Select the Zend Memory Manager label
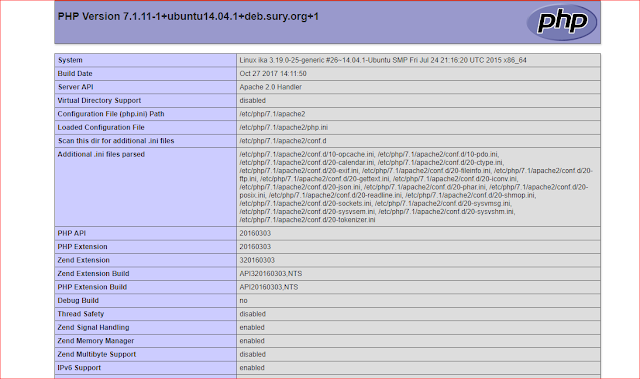Image resolution: width=640 pixels, height=379 pixels. click(x=96, y=341)
